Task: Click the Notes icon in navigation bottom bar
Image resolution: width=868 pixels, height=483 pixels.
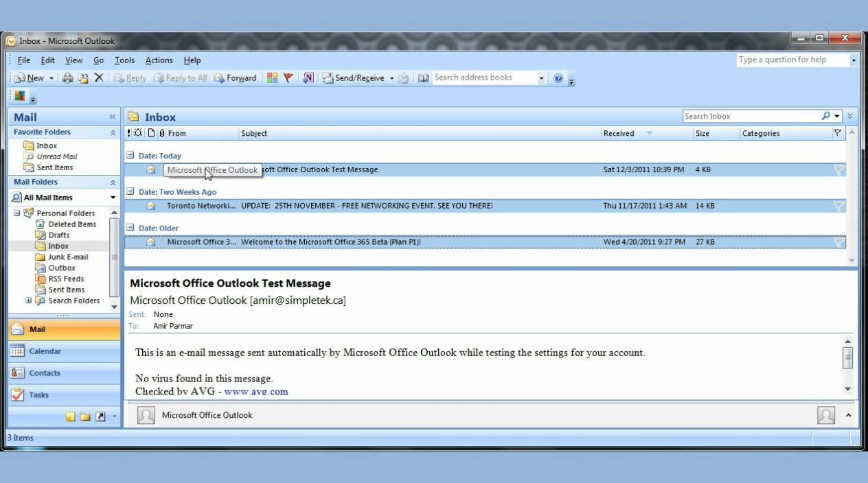Action: [71, 416]
